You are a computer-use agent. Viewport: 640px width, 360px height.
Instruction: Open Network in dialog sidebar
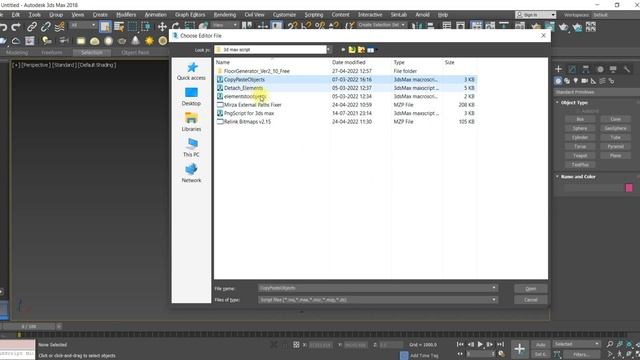tap(191, 173)
